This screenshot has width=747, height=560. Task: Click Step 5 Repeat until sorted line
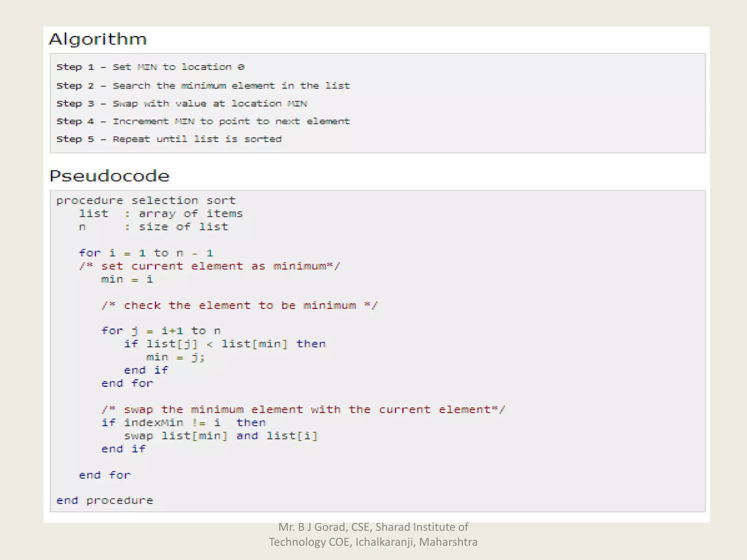pos(169,139)
